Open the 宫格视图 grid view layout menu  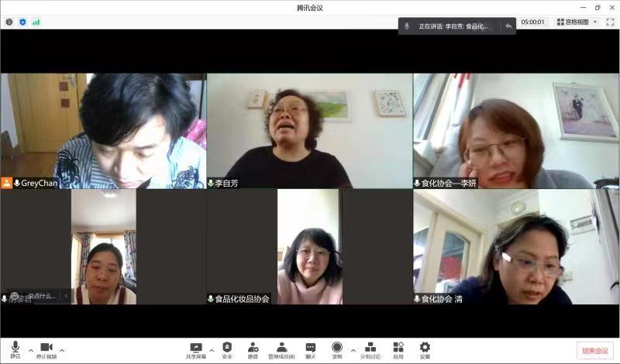click(x=577, y=22)
